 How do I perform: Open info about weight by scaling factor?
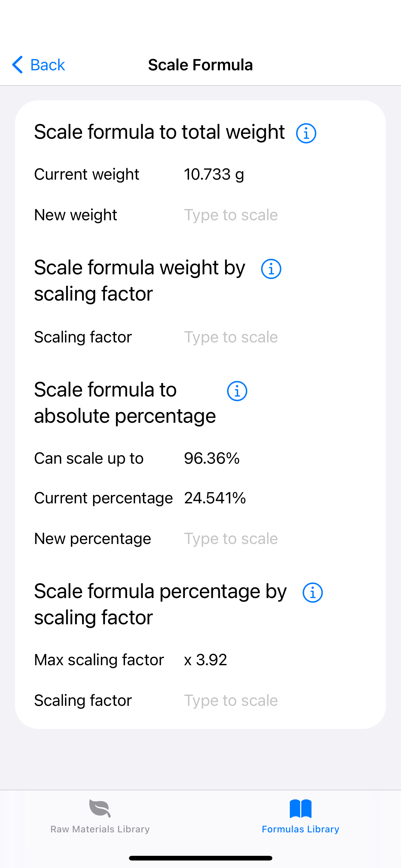tap(271, 269)
